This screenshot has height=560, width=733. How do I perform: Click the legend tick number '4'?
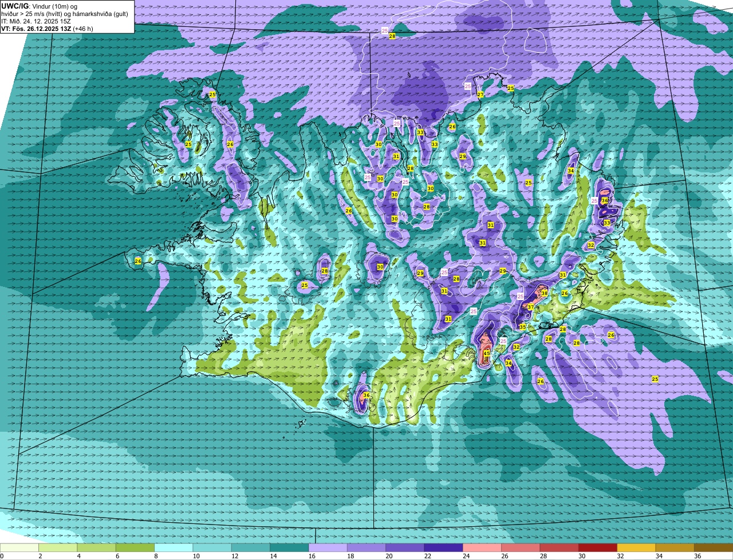[x=78, y=556]
